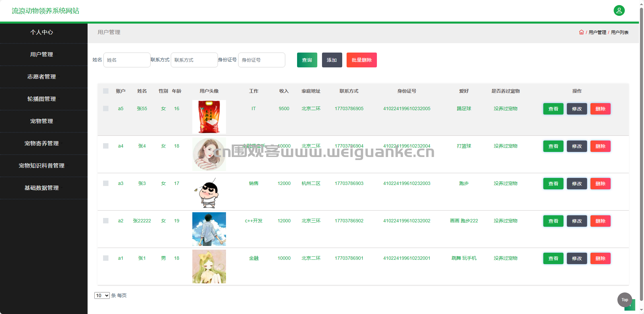644x314 pixels.
Task: Expand 基础数据管理 sidebar menu
Action: tap(44, 188)
